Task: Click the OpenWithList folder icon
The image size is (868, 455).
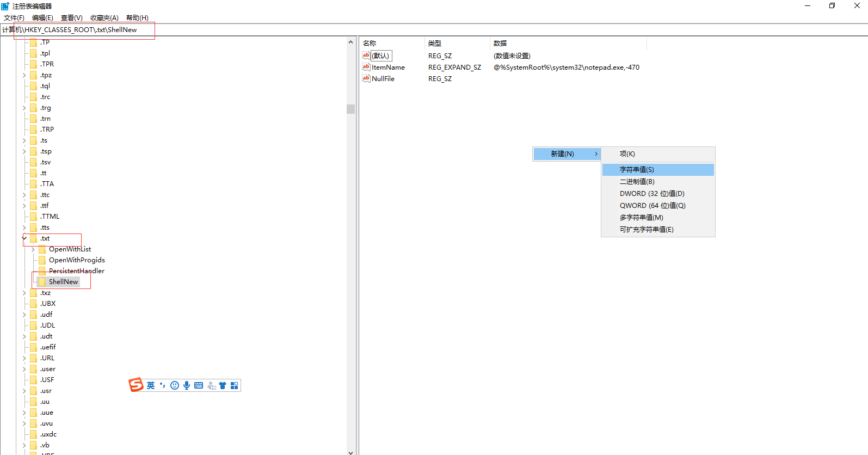Action: click(x=42, y=249)
